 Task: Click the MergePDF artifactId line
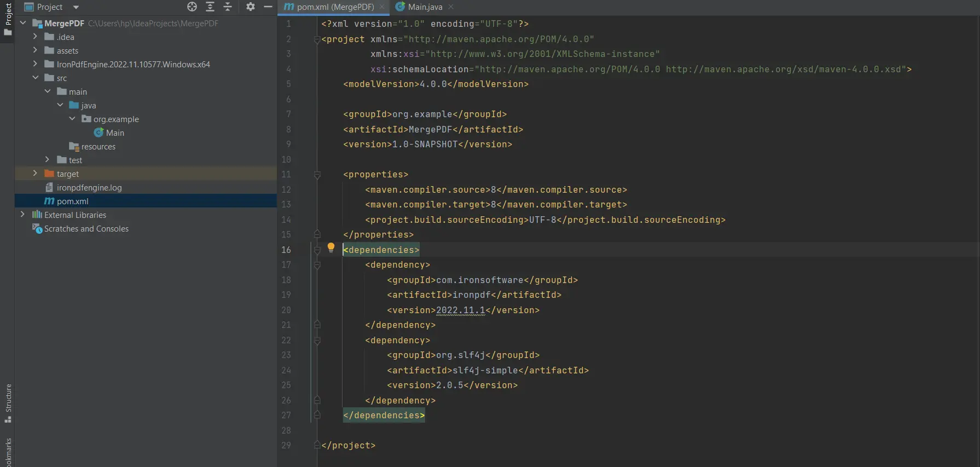coord(433,129)
